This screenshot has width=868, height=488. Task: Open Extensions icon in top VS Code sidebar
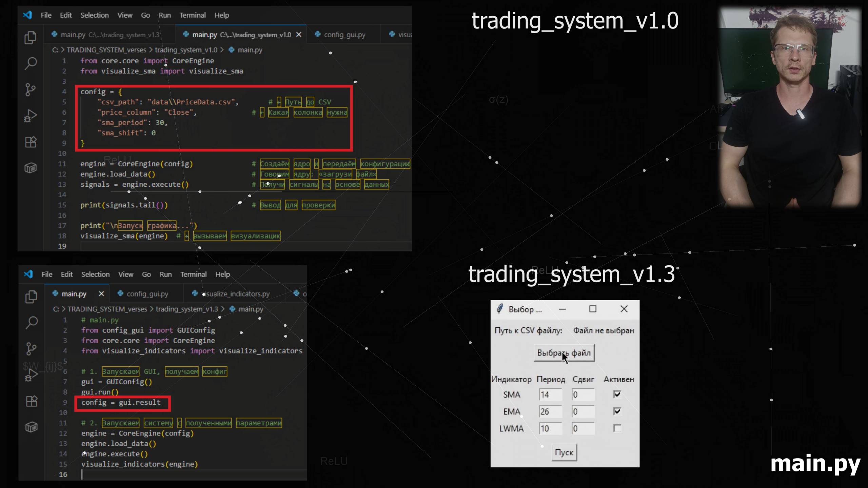click(31, 142)
